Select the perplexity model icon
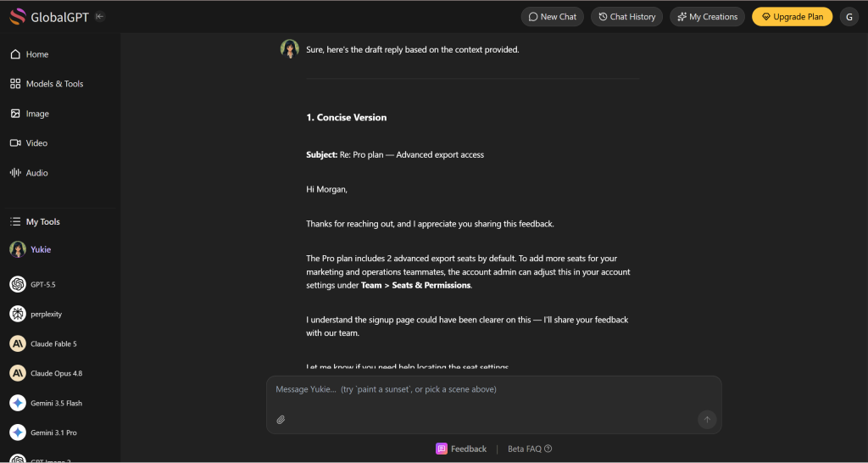The height and width of the screenshot is (463, 868). pos(18,314)
